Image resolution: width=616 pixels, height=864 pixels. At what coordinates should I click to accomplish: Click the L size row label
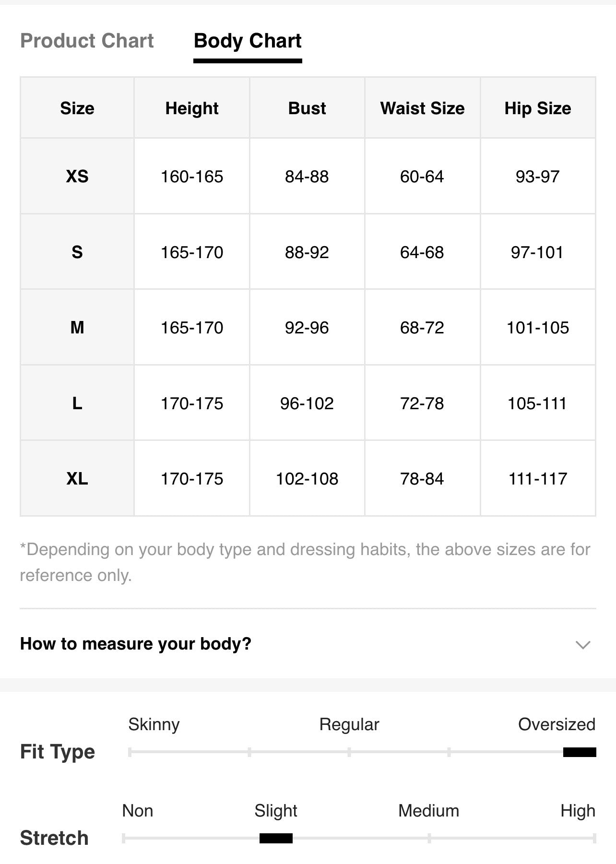click(x=77, y=403)
